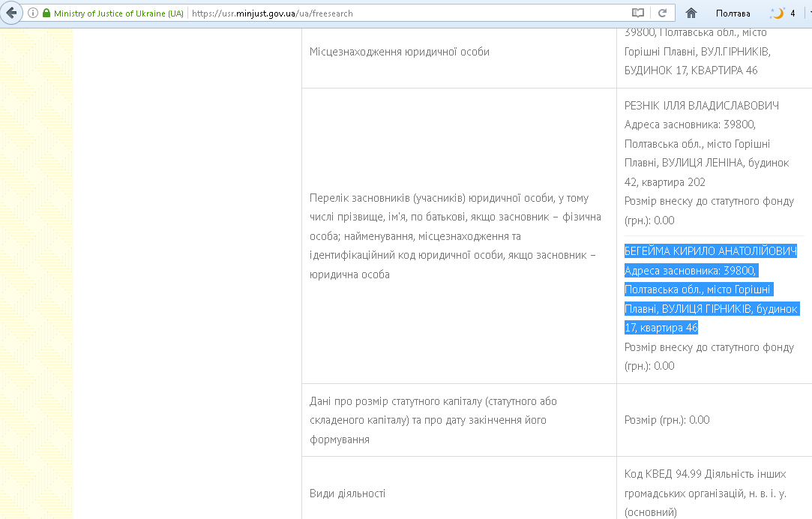Screen dimensions: 812x519
Task: Click the Види діяльності row label
Action: coord(347,493)
